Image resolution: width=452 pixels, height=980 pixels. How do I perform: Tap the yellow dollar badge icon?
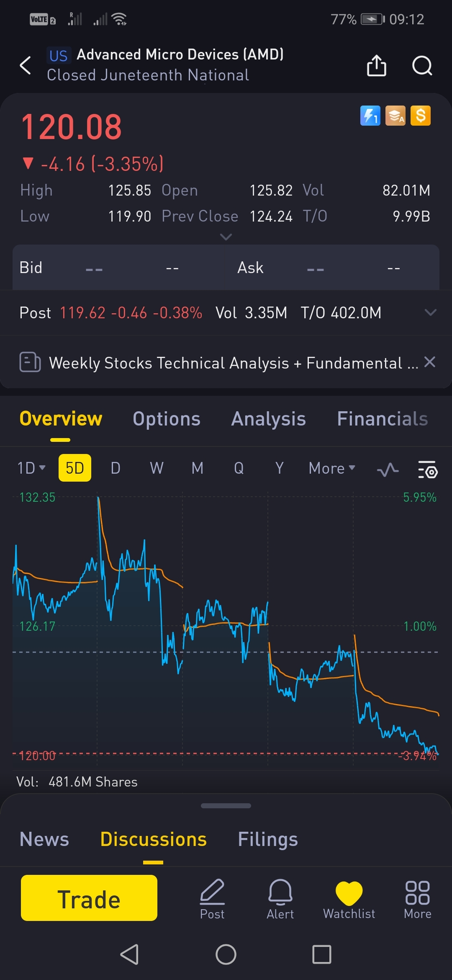[421, 116]
